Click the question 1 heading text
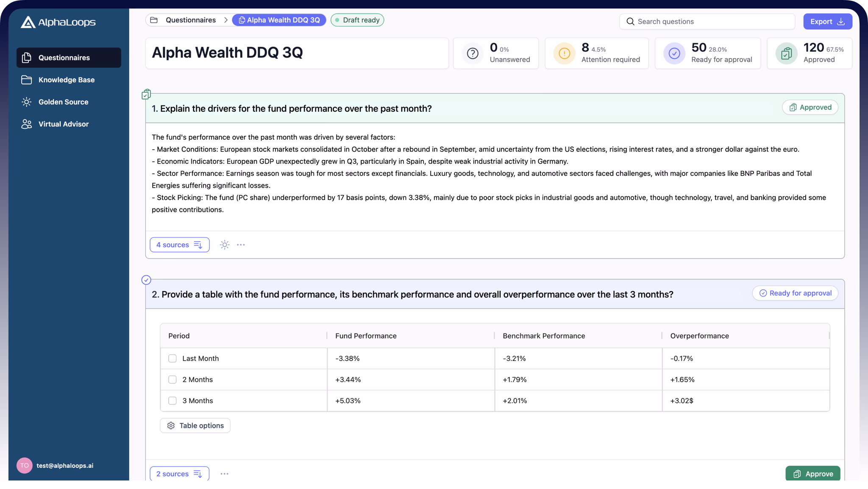Screen dimensions: 868x489 (292, 108)
